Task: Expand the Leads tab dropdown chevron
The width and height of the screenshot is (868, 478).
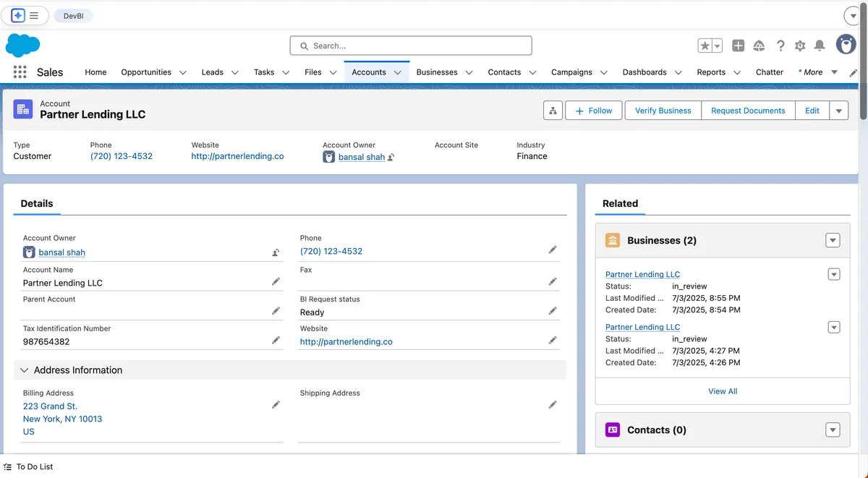Action: pyautogui.click(x=235, y=72)
